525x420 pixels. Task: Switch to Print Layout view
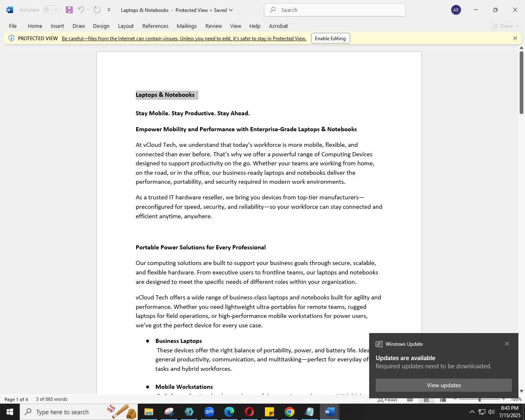(426, 399)
